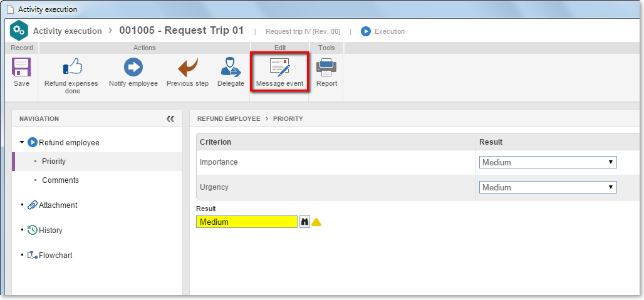The height and width of the screenshot is (300, 644).
Task: Click the Criterion column header
Action: click(336, 142)
